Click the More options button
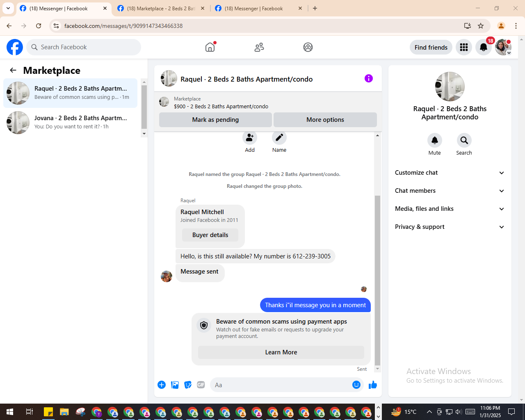525x420 pixels. coord(325,120)
